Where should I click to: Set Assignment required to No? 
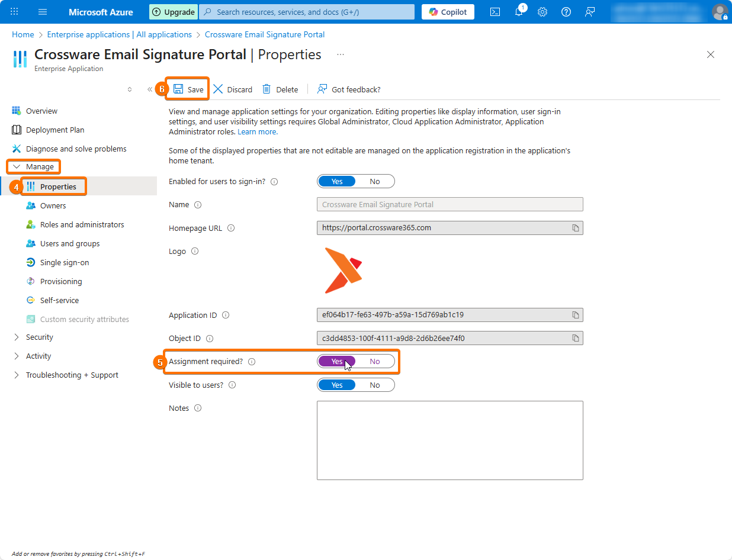tap(375, 362)
